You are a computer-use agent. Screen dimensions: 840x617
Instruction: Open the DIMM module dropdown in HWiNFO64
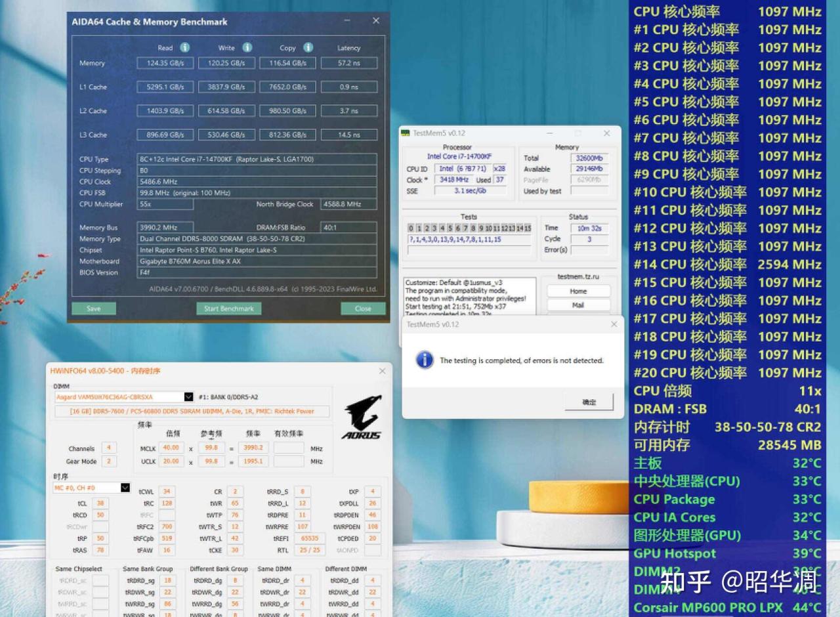(189, 397)
